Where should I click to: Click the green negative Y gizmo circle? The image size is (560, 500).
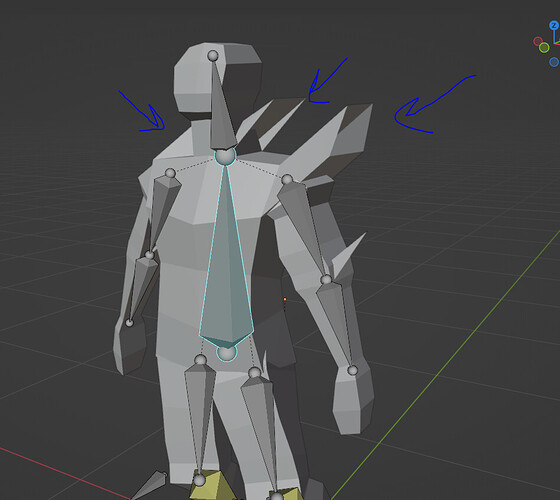pyautogui.click(x=544, y=47)
